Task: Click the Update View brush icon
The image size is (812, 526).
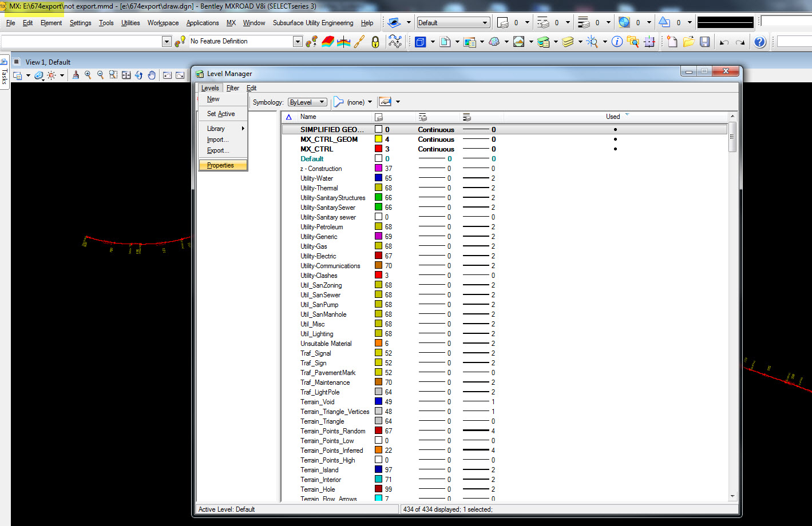Action: click(x=76, y=75)
